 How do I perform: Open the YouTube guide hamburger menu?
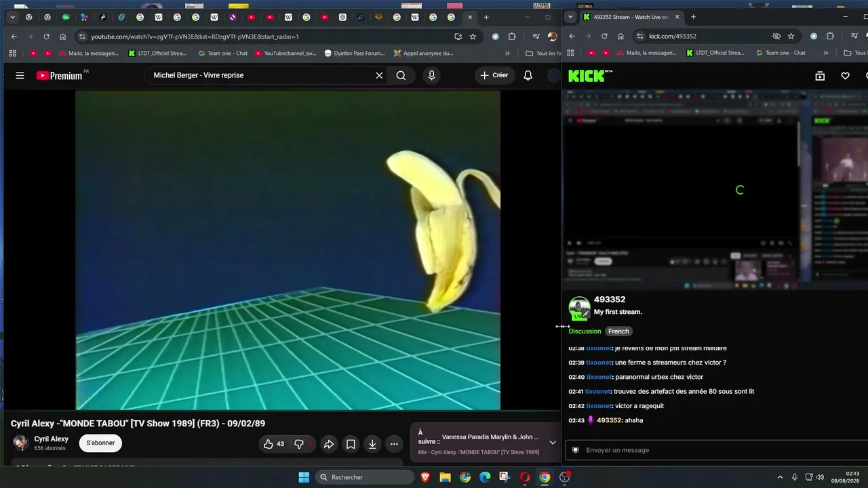click(x=20, y=75)
